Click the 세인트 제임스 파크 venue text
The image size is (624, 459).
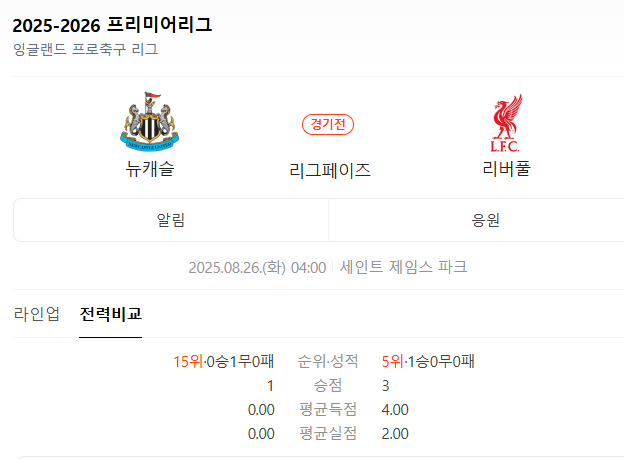click(x=403, y=267)
